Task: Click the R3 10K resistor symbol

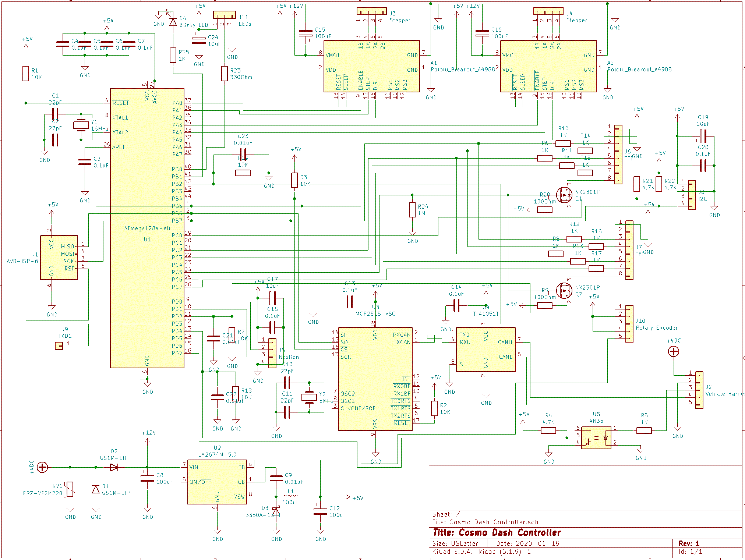Action: click(294, 180)
